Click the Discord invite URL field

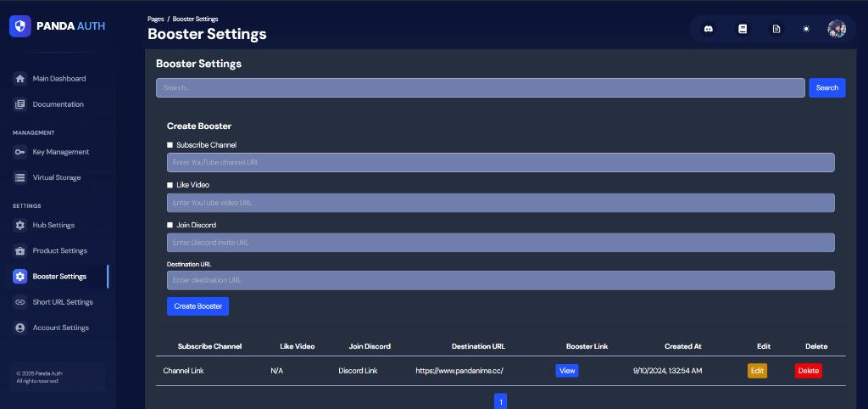tap(500, 243)
